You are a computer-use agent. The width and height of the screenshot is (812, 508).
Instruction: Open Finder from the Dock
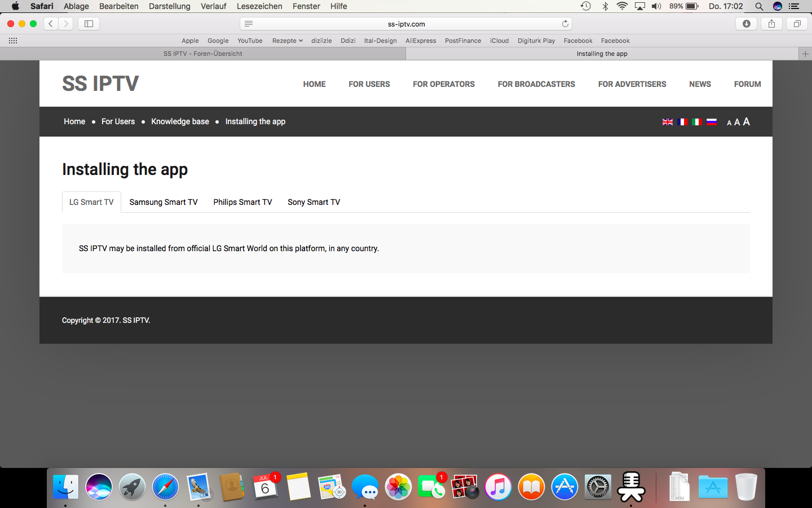[x=65, y=487]
